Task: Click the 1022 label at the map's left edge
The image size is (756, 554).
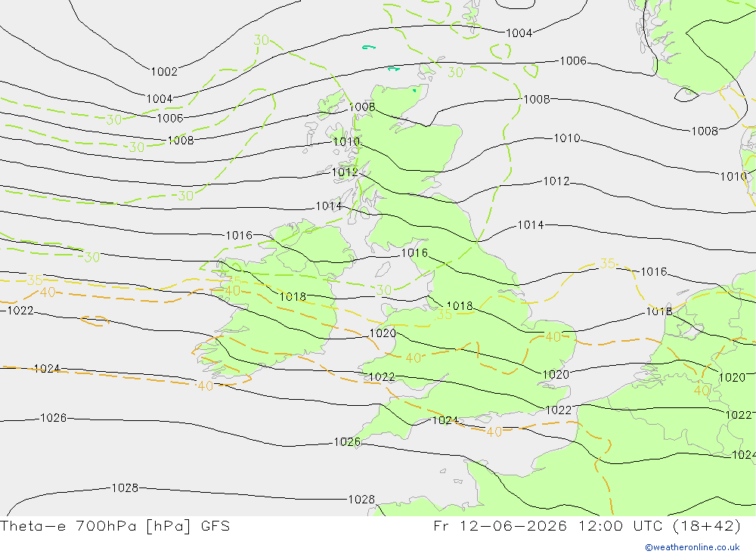Action: point(20,311)
